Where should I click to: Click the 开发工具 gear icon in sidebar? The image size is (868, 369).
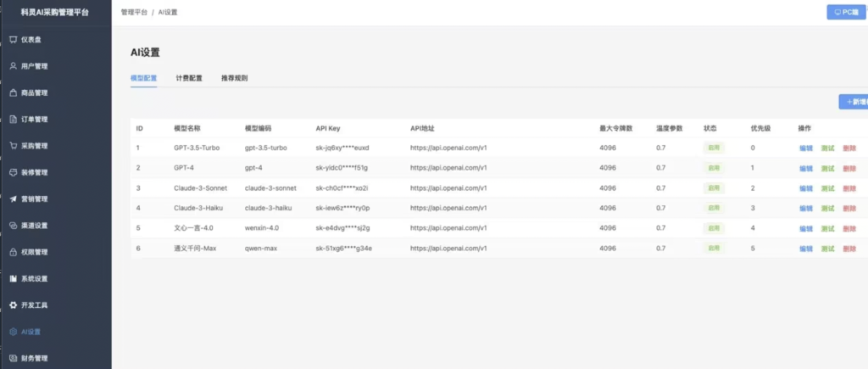coord(13,305)
